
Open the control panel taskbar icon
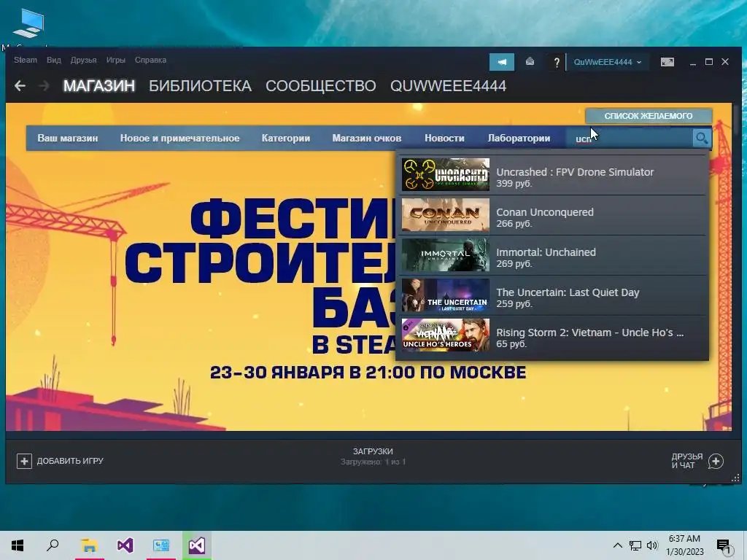[161, 545]
